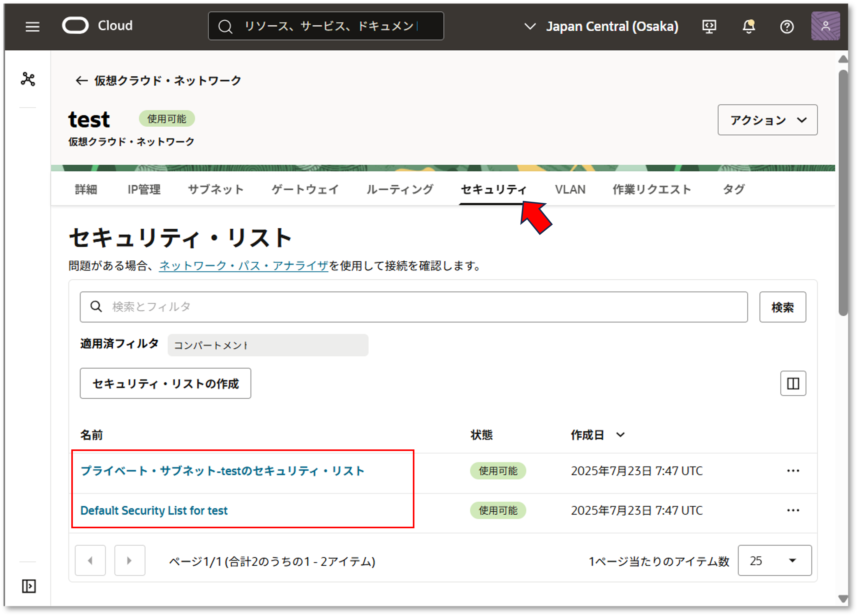
Task: Open the items per page dropdown showing 25
Action: [774, 560]
